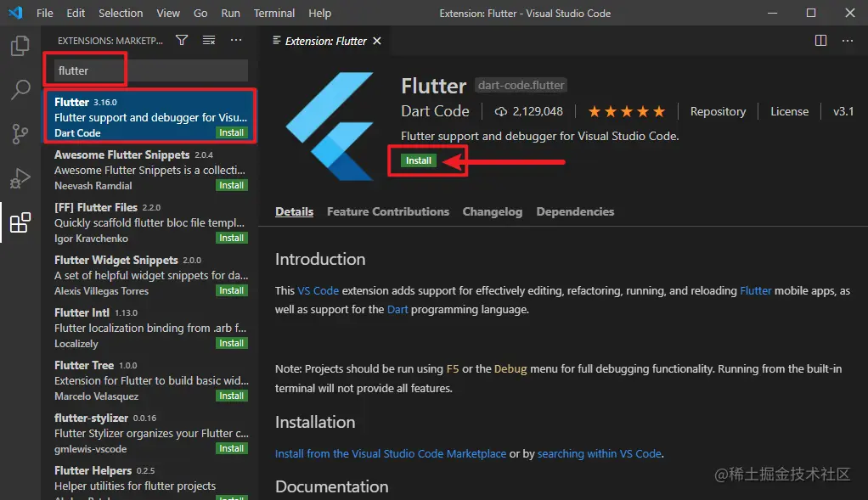This screenshot has width=868, height=500.
Task: Select the Flutter Widget Snippets list entry
Action: tap(150, 275)
